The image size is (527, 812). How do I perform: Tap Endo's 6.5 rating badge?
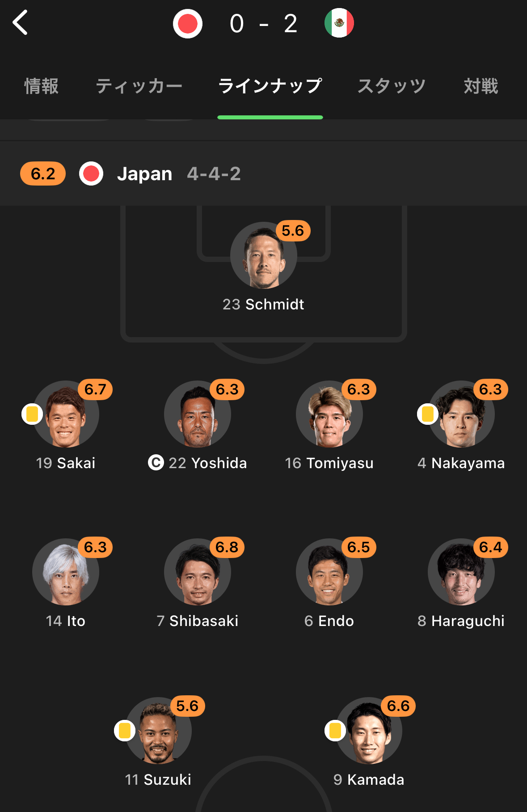359,547
